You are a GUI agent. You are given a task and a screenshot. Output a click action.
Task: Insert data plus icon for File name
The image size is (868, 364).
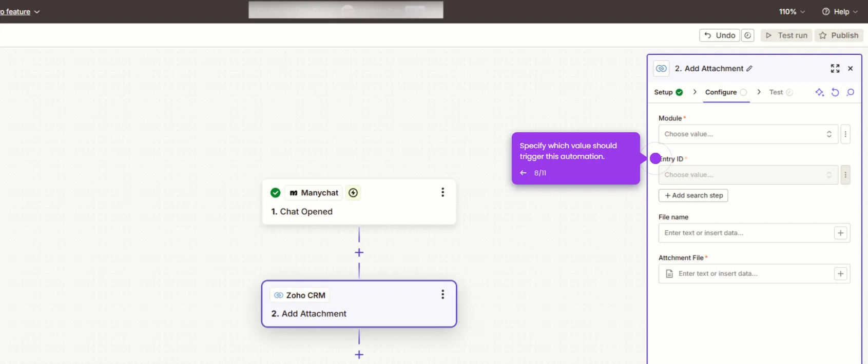(x=840, y=233)
